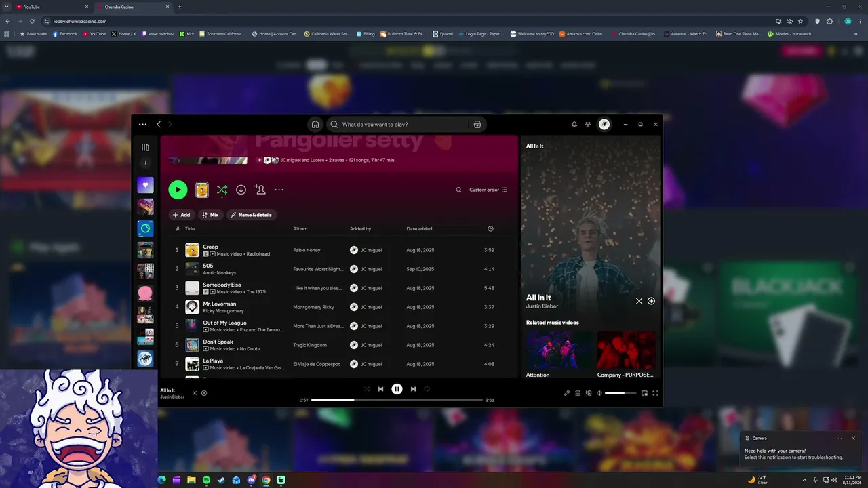Sort by the duration clock icon

(x=490, y=229)
